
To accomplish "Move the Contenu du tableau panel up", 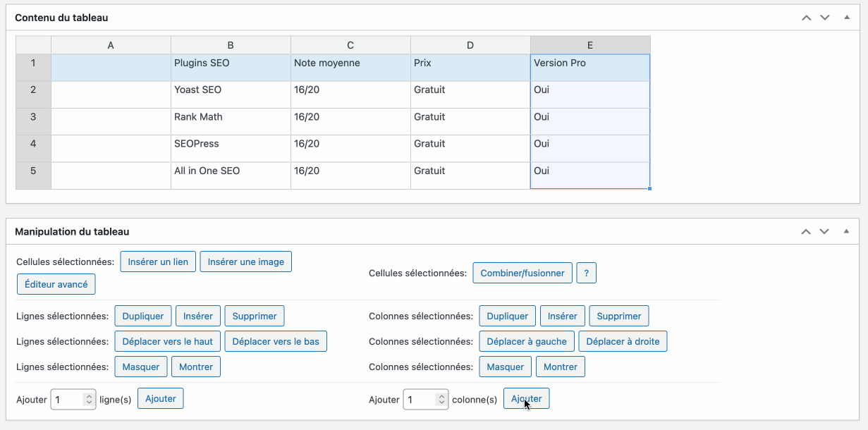I will [807, 18].
